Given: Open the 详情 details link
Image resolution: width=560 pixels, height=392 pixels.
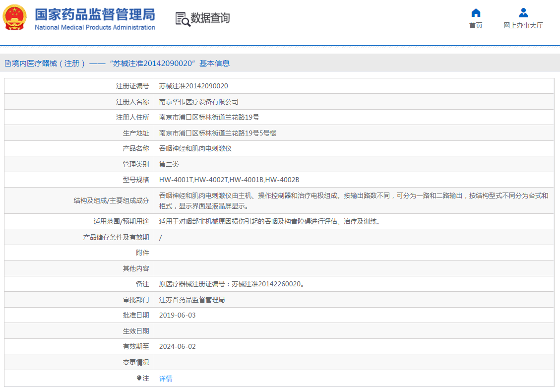Looking at the screenshot, I should point(164,378).
